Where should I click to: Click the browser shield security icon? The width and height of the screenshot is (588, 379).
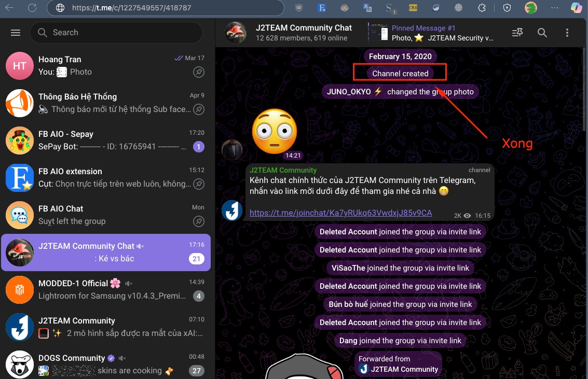507,7
